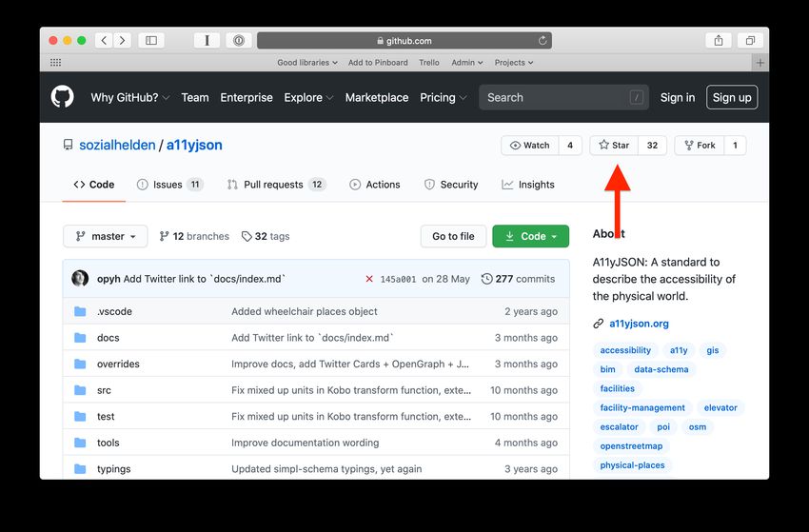Click the test folder icon
This screenshot has height=532, width=809.
[80, 417]
